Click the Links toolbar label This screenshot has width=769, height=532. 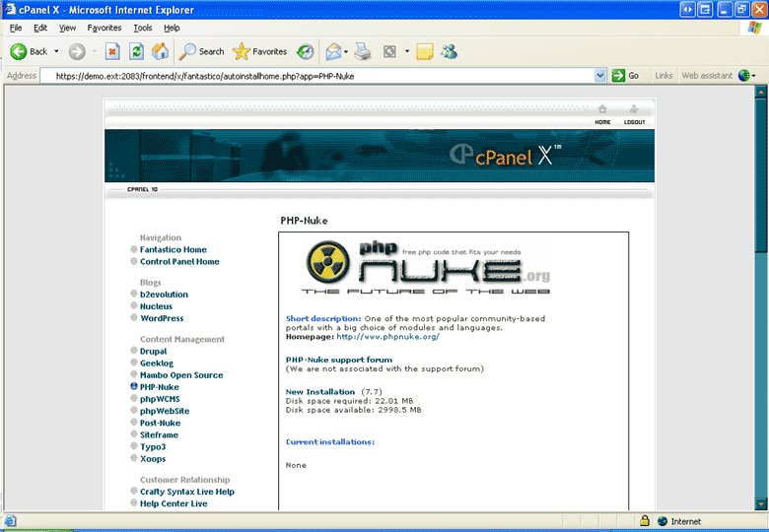coord(664,76)
